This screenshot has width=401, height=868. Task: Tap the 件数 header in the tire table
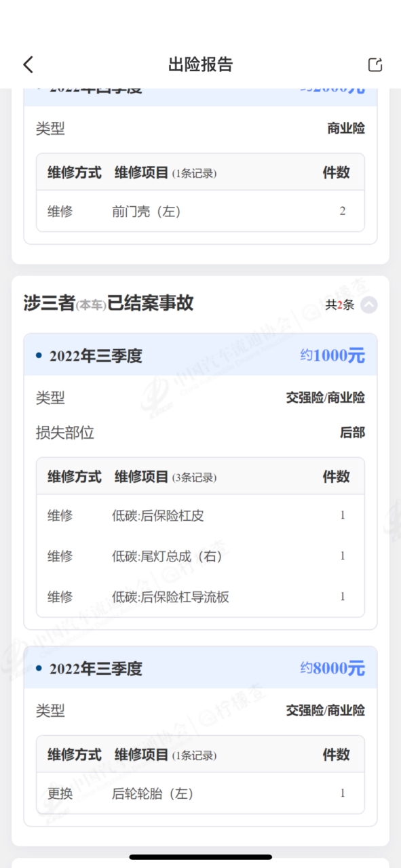[336, 754]
